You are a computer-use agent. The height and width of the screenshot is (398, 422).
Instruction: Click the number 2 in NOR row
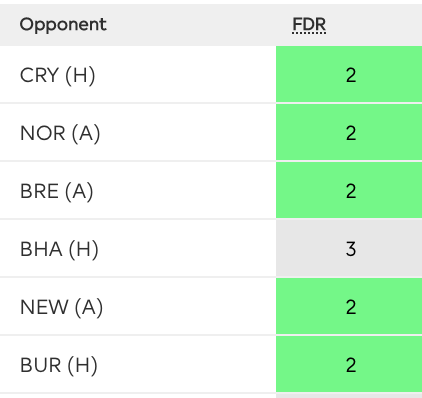point(351,133)
